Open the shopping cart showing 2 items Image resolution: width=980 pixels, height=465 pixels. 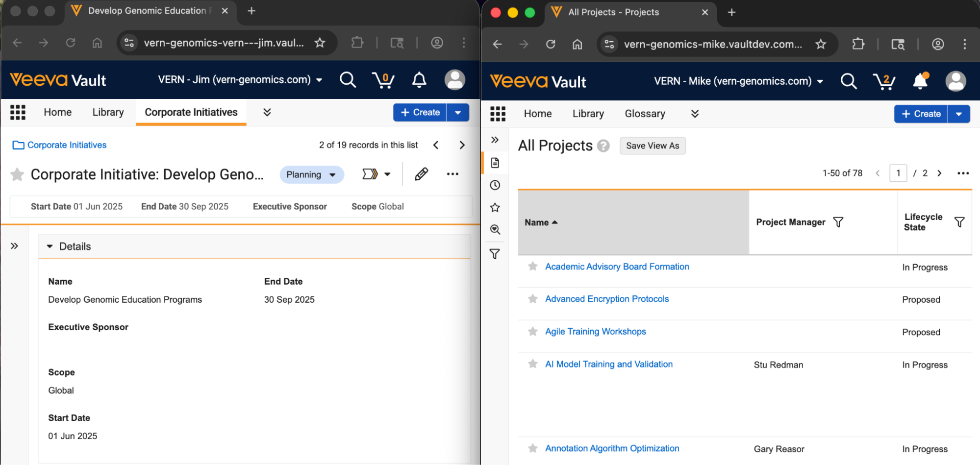(884, 81)
